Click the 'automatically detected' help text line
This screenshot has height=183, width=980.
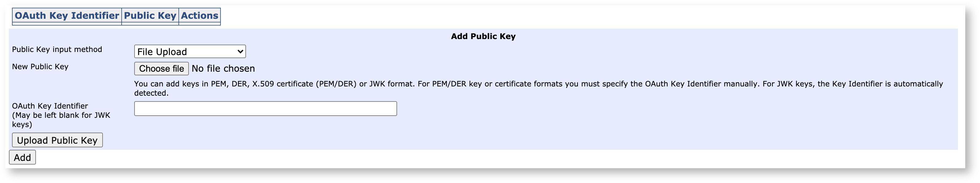point(151,93)
